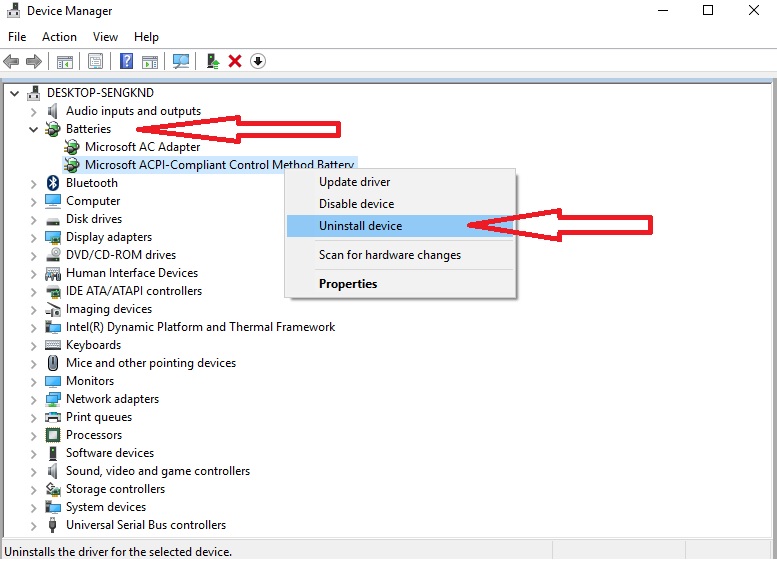This screenshot has width=777, height=569.
Task: Click the Show/Hide Action Pane toolbar icon
Action: coord(150,61)
